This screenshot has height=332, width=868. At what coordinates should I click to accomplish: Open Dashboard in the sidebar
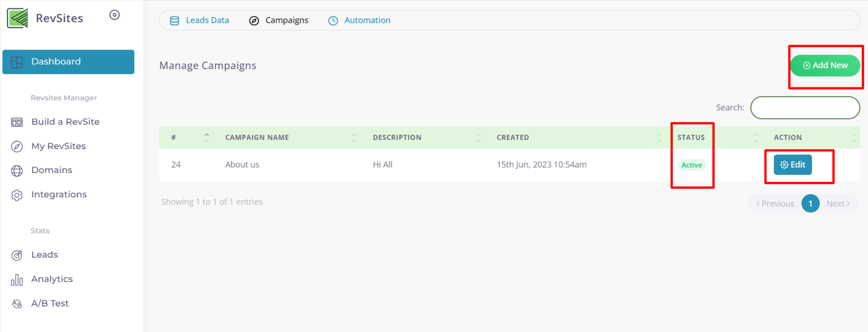pos(68,62)
